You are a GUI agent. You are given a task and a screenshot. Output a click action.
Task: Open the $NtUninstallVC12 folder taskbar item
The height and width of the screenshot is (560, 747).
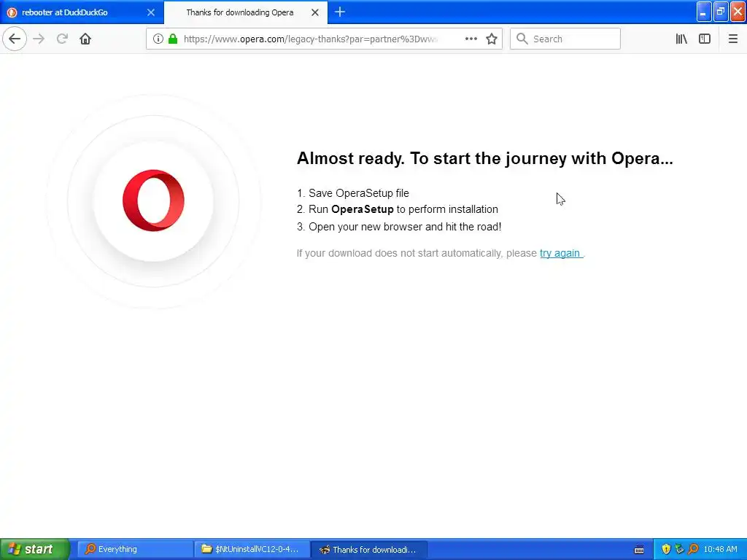click(x=252, y=549)
